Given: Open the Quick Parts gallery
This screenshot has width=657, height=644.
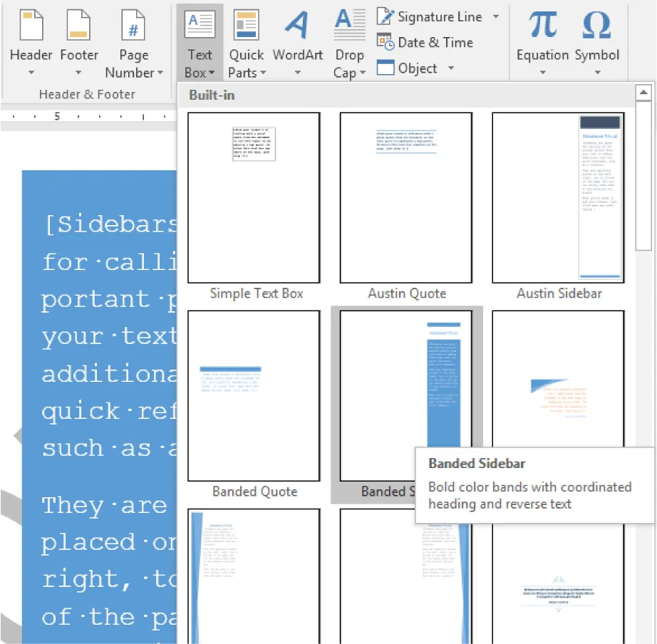Looking at the screenshot, I should click(246, 36).
